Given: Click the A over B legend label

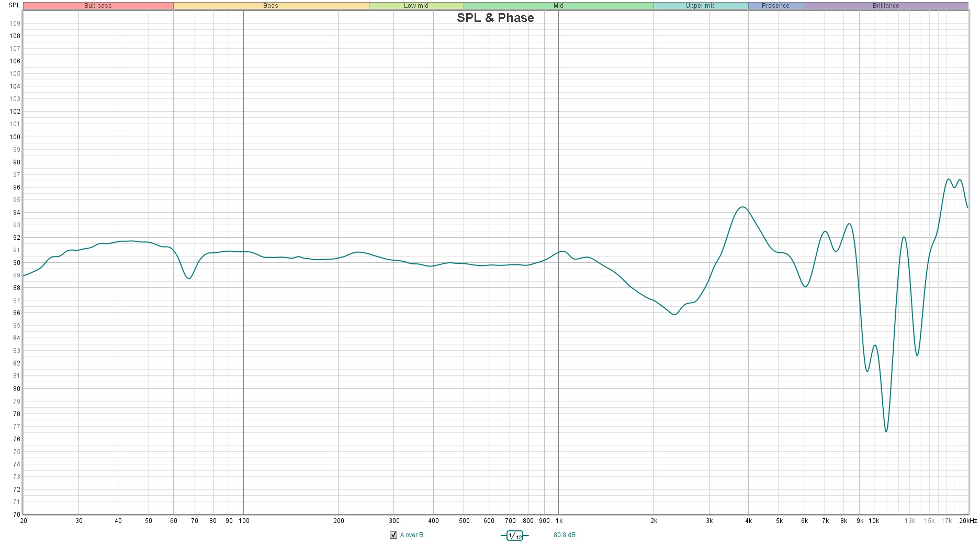Looking at the screenshot, I should point(412,535).
